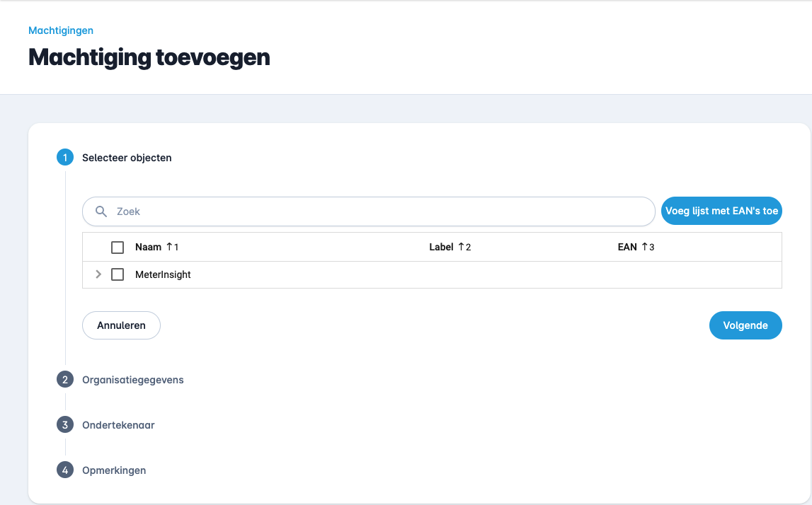The image size is (812, 505).
Task: Click the step 2 number circle
Action: pyautogui.click(x=65, y=380)
